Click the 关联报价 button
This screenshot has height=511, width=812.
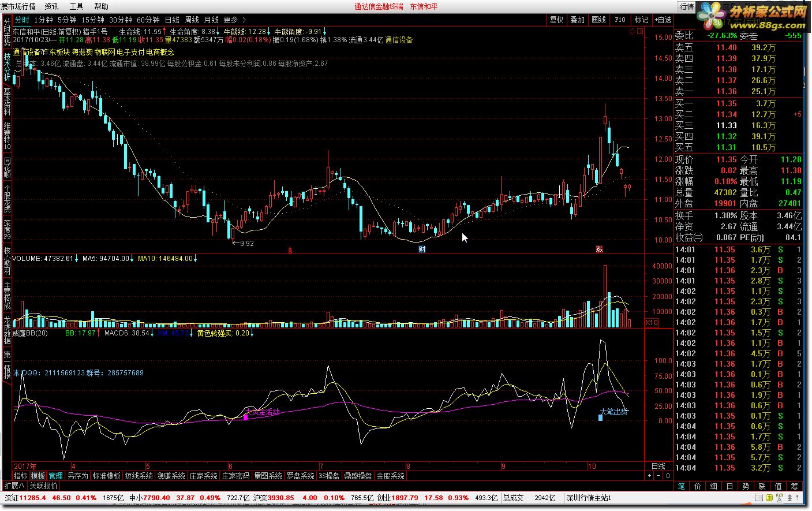point(44,486)
